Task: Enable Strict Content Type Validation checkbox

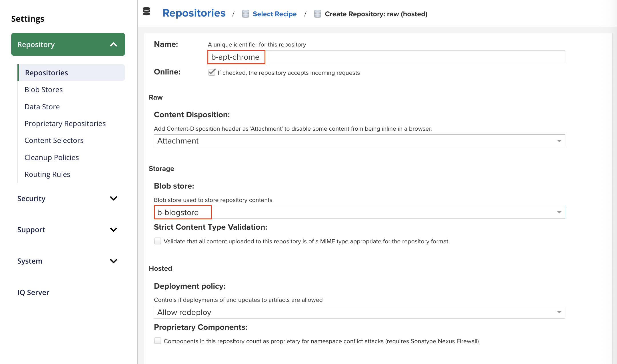Action: coord(158,241)
